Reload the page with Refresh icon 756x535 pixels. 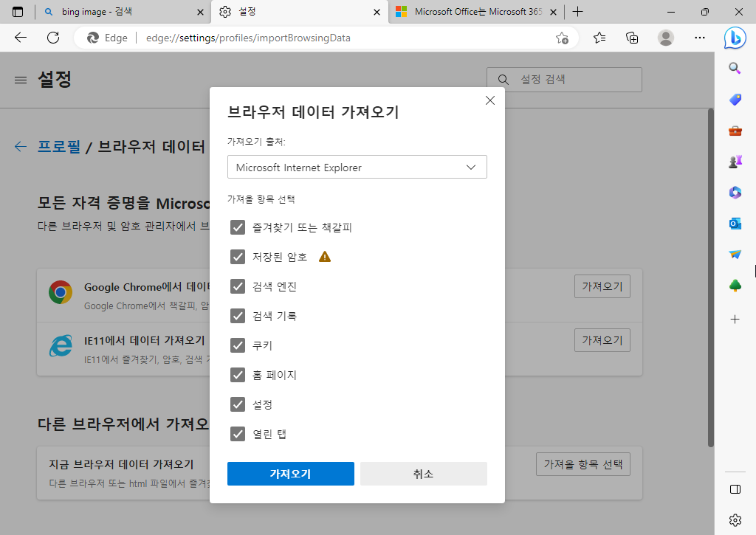[x=53, y=38]
